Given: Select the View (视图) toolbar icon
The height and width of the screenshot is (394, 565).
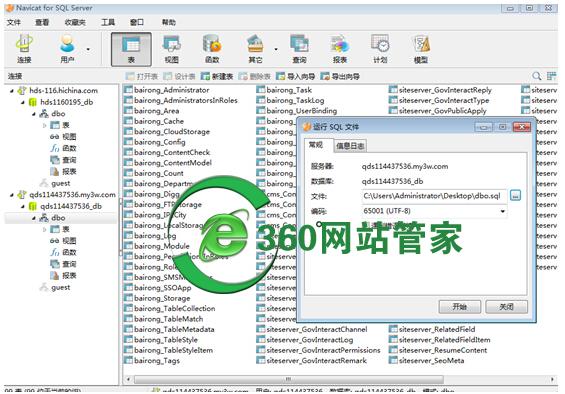Looking at the screenshot, I should pyautogui.click(x=172, y=49).
